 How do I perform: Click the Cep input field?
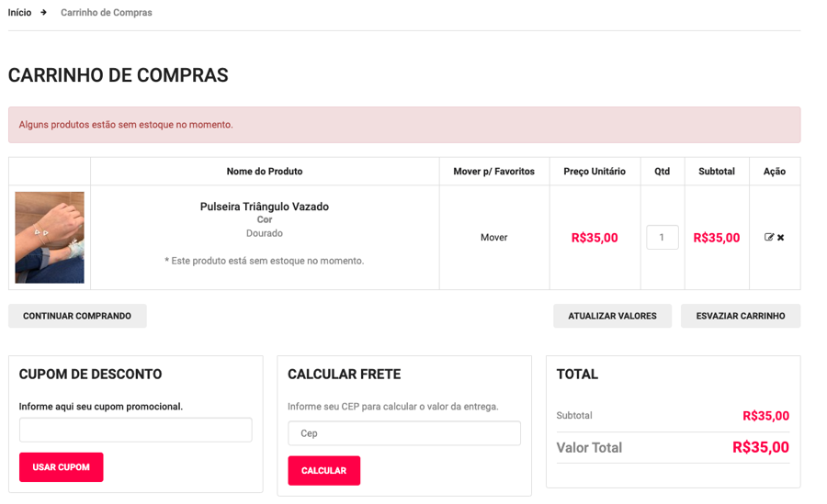pyautogui.click(x=403, y=433)
